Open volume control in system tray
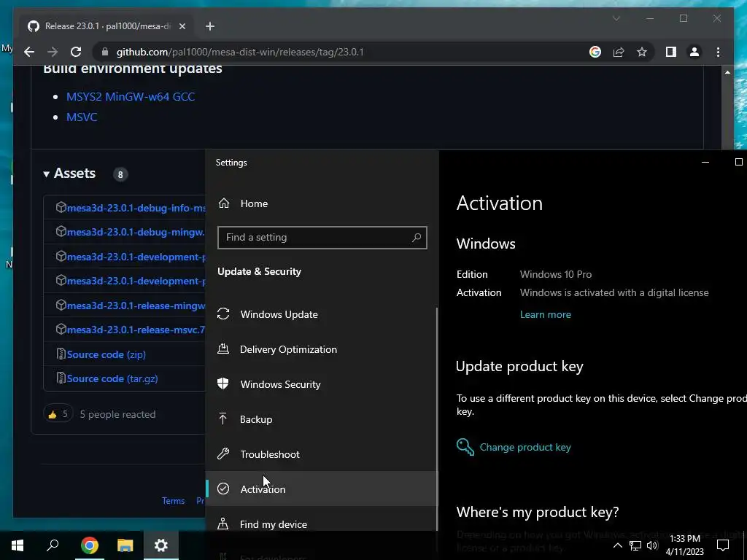 (652, 545)
